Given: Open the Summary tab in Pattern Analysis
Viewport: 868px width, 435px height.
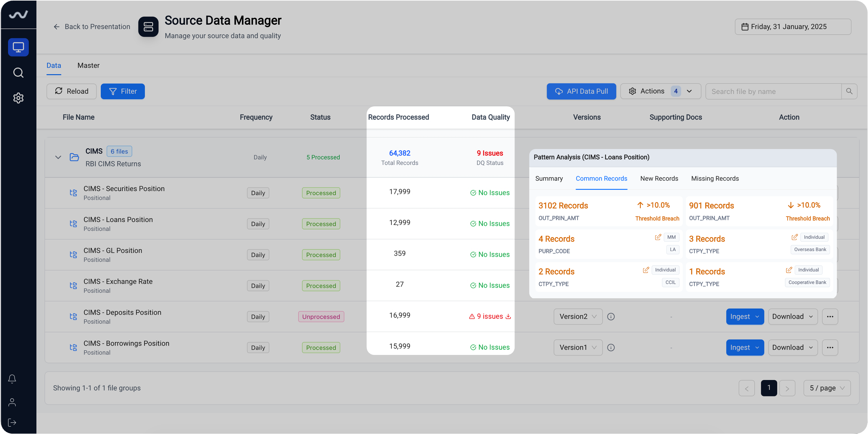Looking at the screenshot, I should (549, 179).
